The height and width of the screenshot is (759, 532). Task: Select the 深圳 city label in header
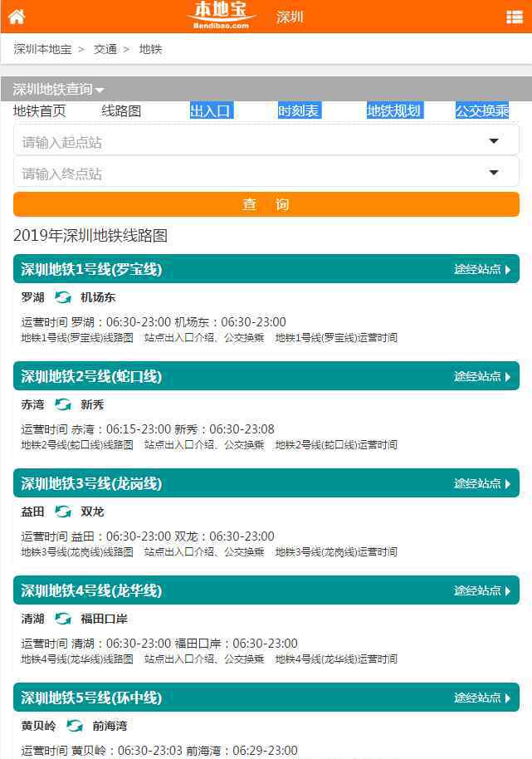(290, 17)
